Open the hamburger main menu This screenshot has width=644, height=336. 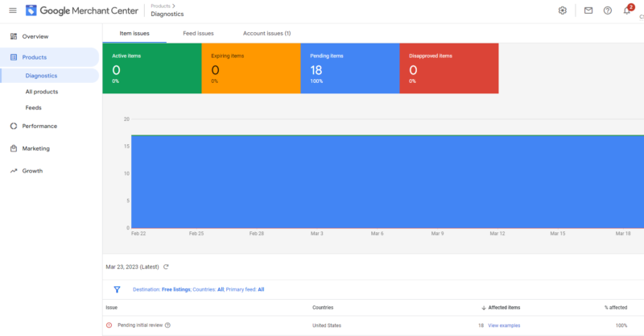click(13, 10)
